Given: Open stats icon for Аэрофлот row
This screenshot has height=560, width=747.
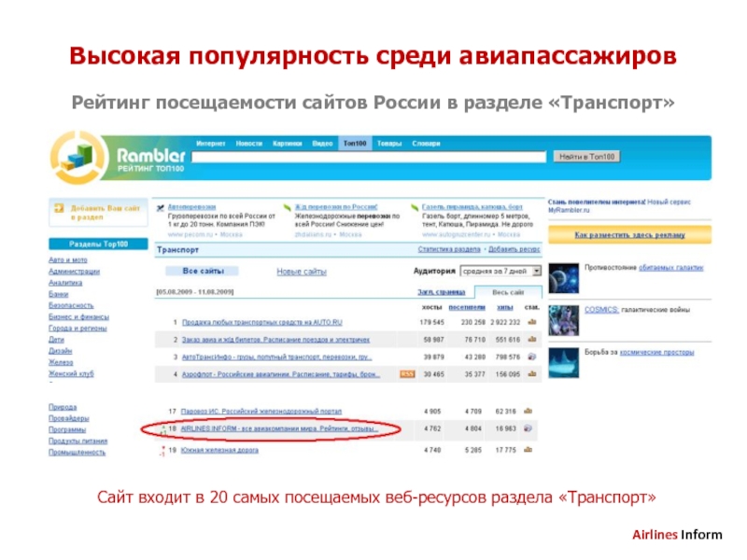Looking at the screenshot, I should click(531, 374).
